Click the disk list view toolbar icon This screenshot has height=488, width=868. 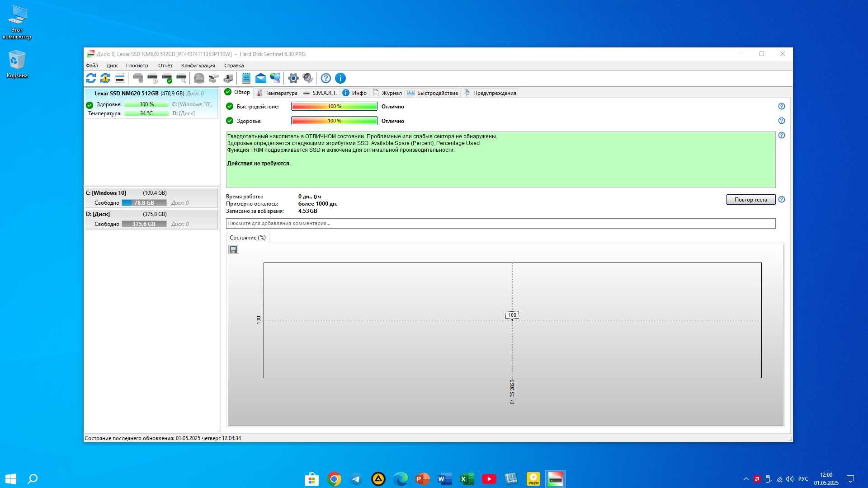120,78
